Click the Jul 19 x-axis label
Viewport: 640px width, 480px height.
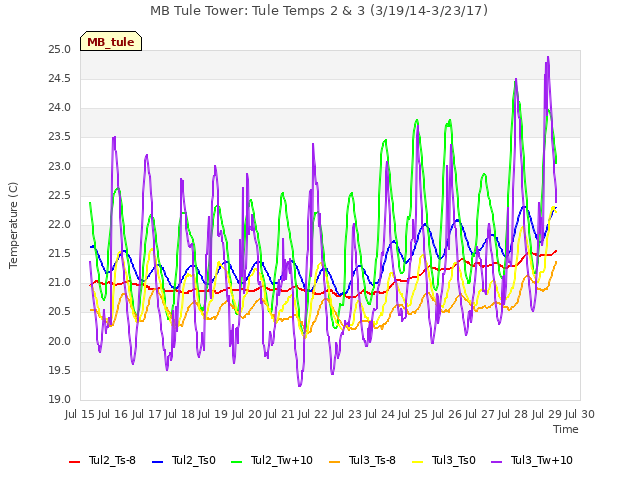(x=213, y=414)
